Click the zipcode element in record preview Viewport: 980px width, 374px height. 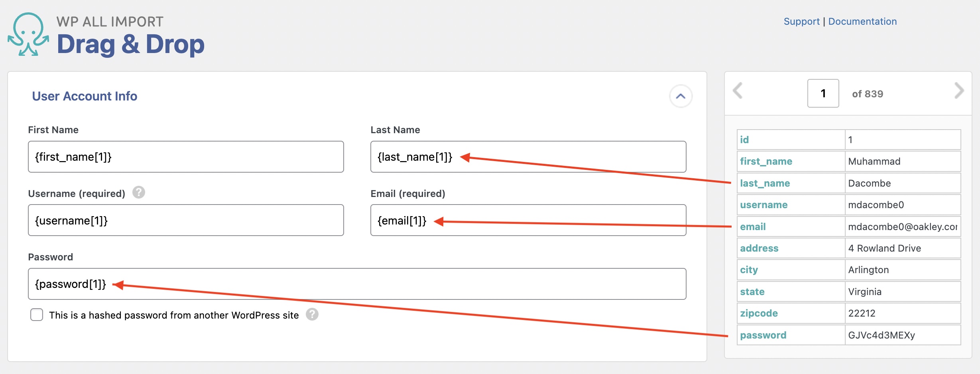click(759, 313)
